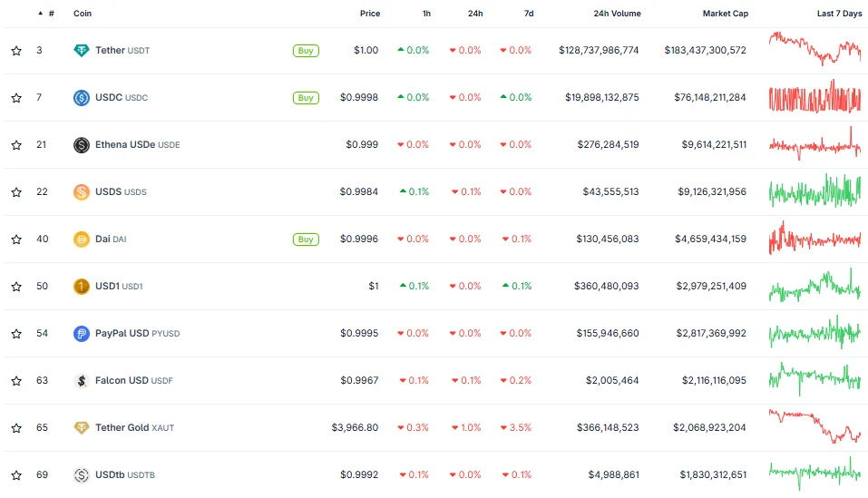The width and height of the screenshot is (868, 498).
Task: Sort by the 7d change column
Action: coord(529,14)
